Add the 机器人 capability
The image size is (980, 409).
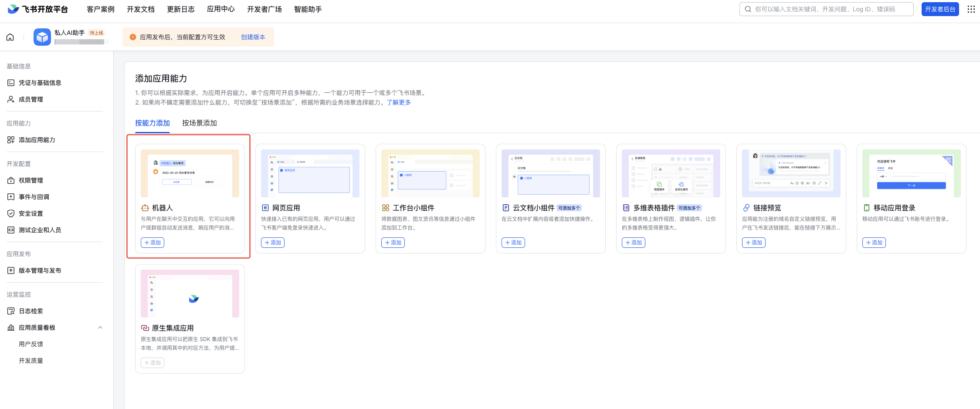(x=153, y=243)
